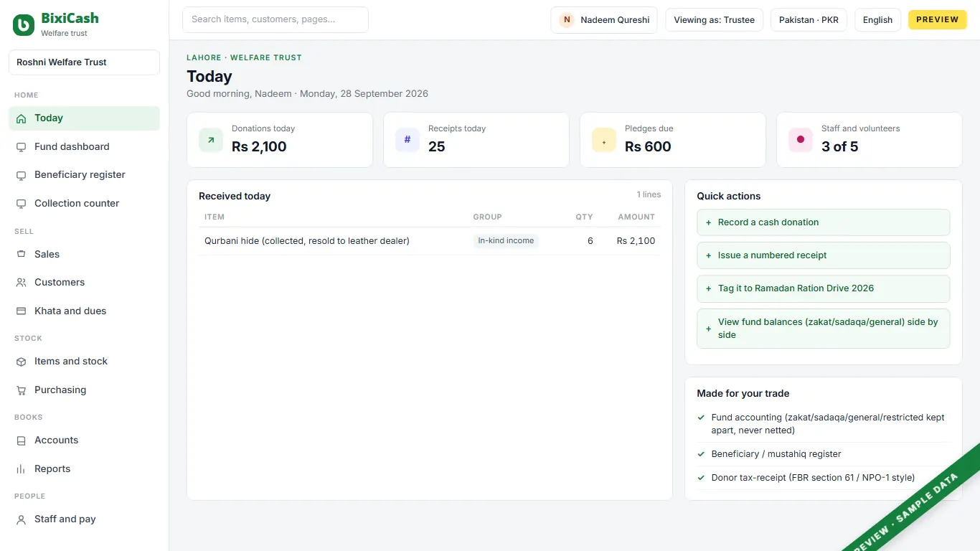Click the Accounts book icon
Screen dimensions: 980x551
coord(21,441)
